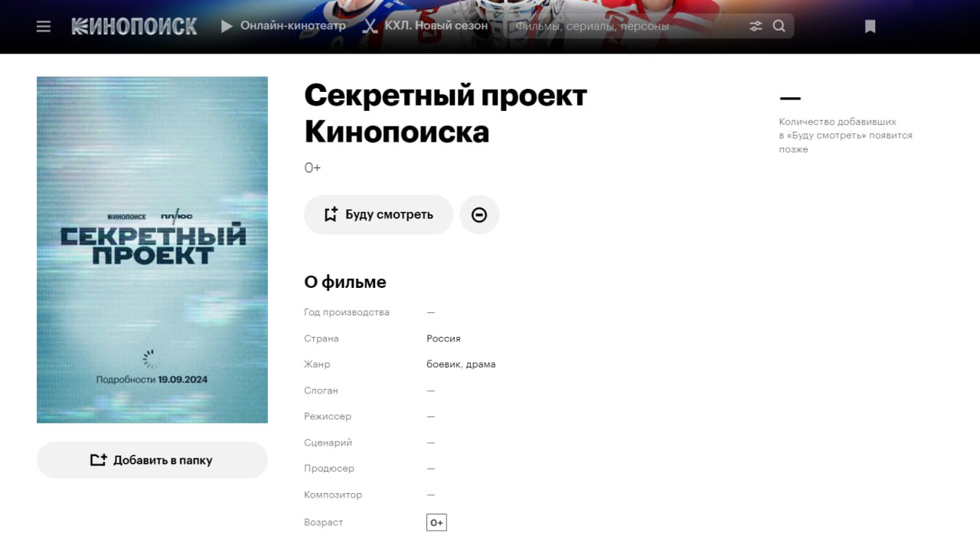Click the Год производства label

pos(346,312)
